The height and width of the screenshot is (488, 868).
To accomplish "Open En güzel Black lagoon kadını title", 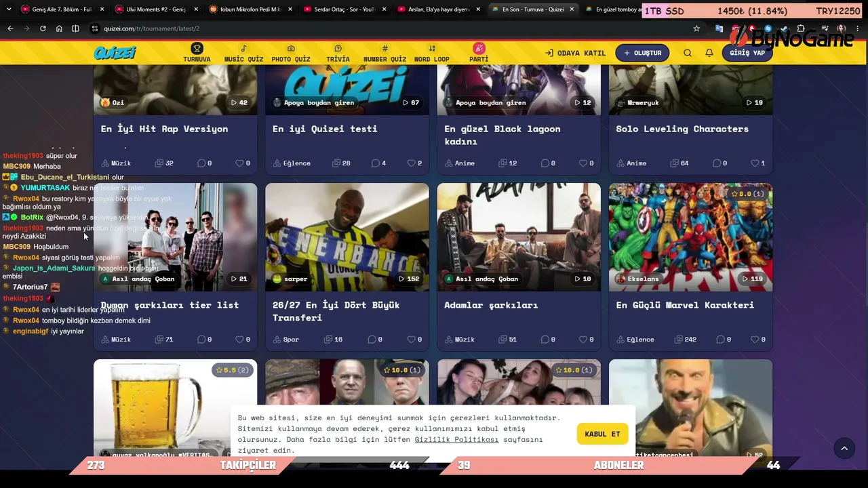I will point(502,135).
